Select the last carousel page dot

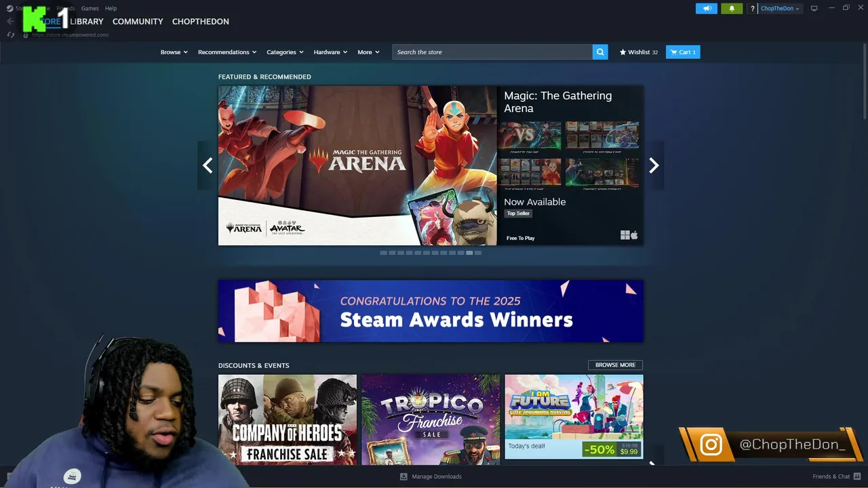coord(478,253)
